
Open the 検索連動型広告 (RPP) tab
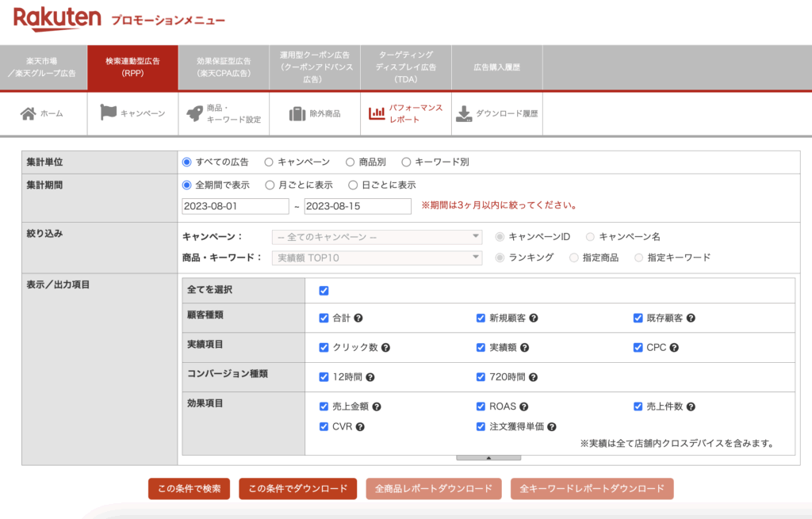[x=132, y=68]
